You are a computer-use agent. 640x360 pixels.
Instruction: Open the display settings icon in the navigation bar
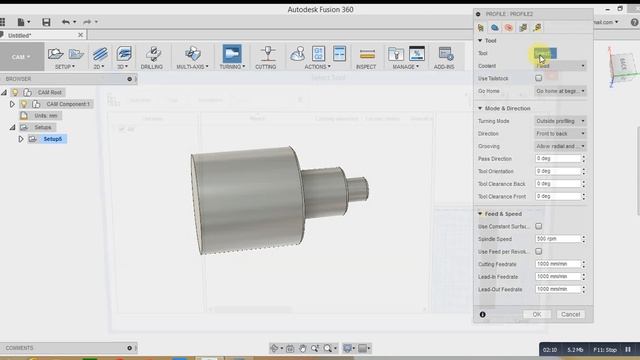347,348
